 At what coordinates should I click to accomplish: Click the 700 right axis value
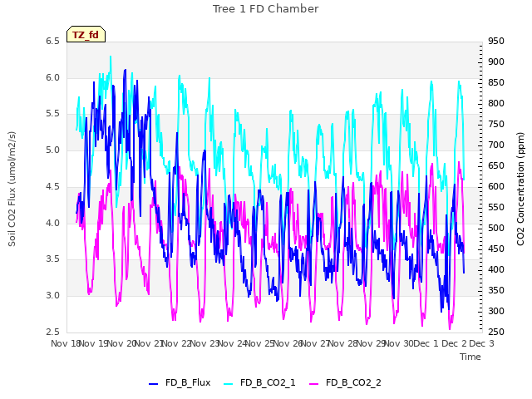pyautogui.click(x=496, y=145)
